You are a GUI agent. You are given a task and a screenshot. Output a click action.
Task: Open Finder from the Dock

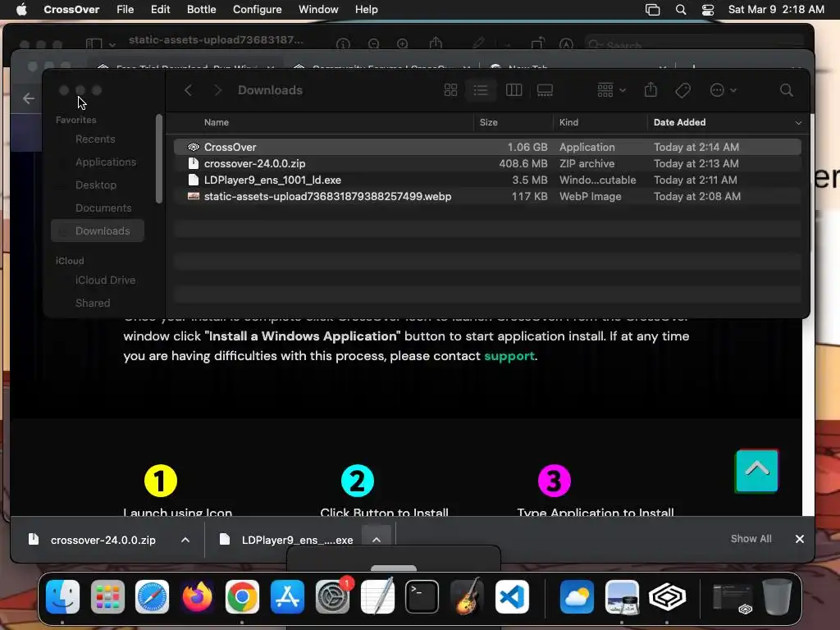click(x=62, y=596)
